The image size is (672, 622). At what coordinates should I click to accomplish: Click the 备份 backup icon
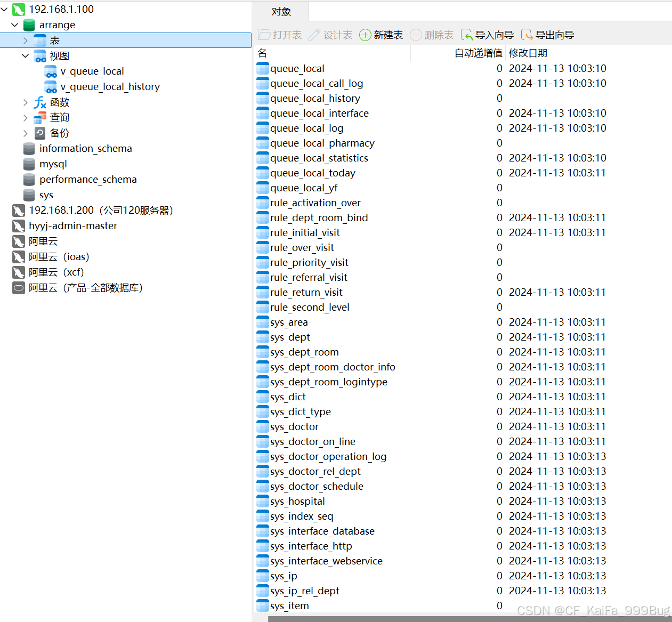[x=40, y=133]
